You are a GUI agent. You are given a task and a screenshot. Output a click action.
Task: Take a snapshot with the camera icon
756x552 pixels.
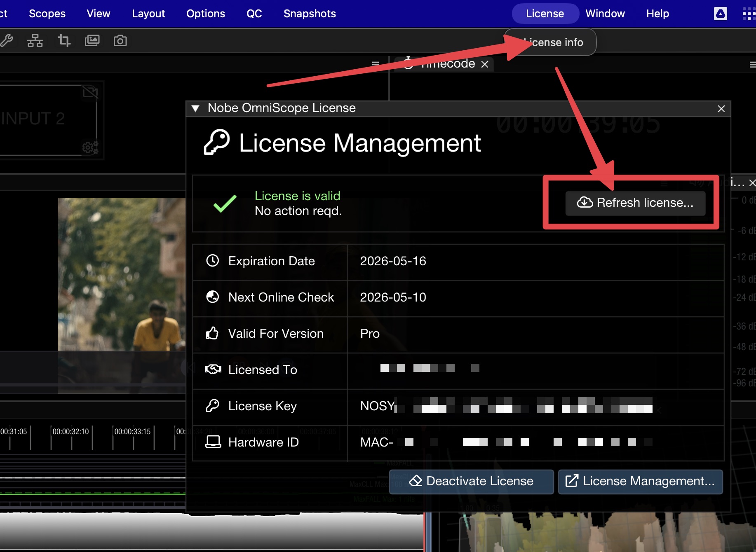120,40
